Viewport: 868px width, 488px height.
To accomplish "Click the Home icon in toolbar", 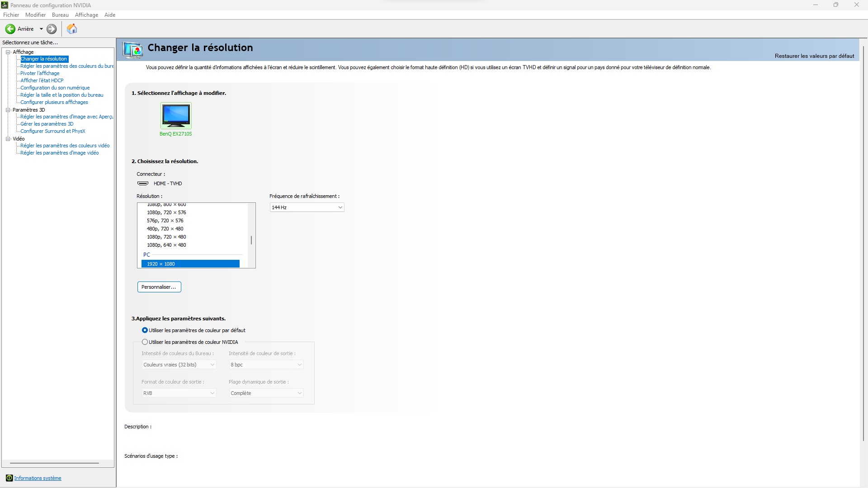I will coord(72,29).
